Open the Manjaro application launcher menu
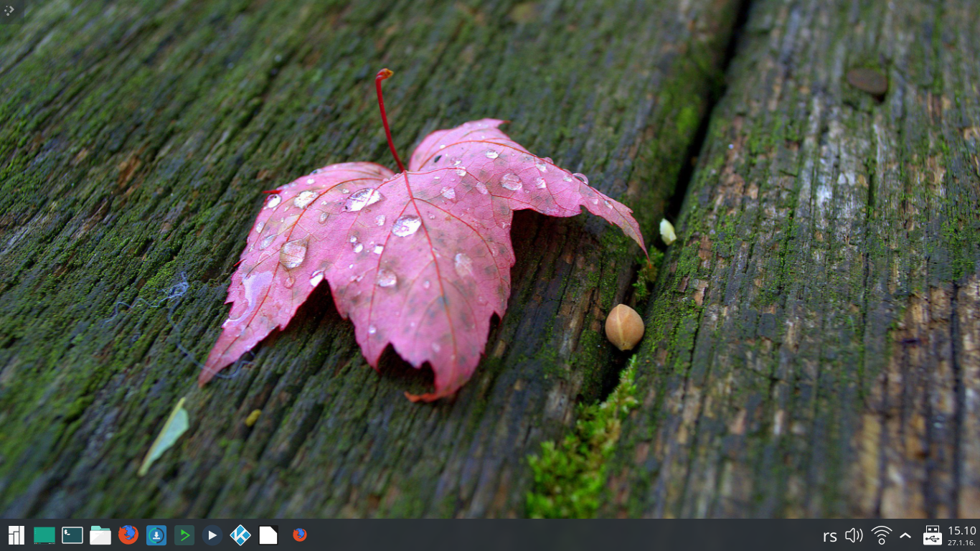The height and width of the screenshot is (551, 980). (x=16, y=535)
